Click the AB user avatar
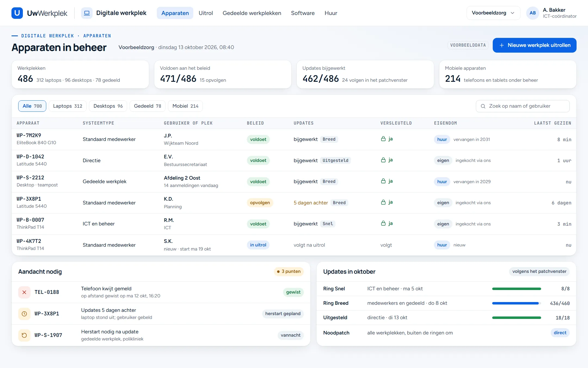 click(x=533, y=13)
